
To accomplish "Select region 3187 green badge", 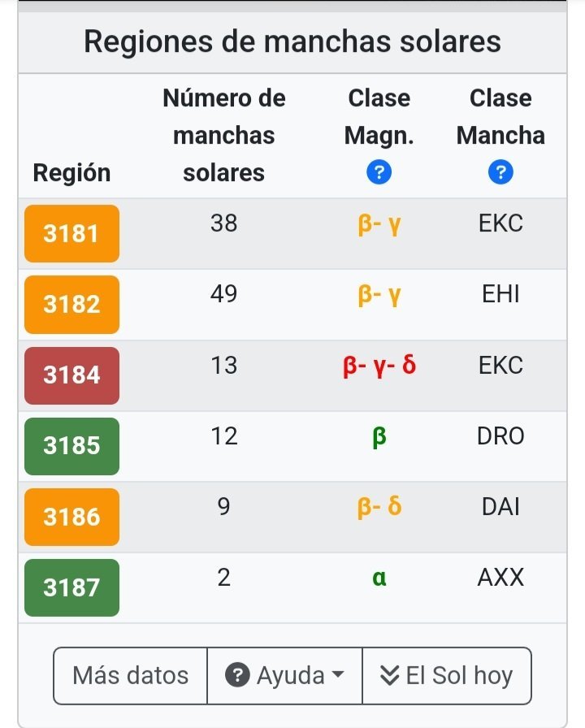I will click(71, 587).
